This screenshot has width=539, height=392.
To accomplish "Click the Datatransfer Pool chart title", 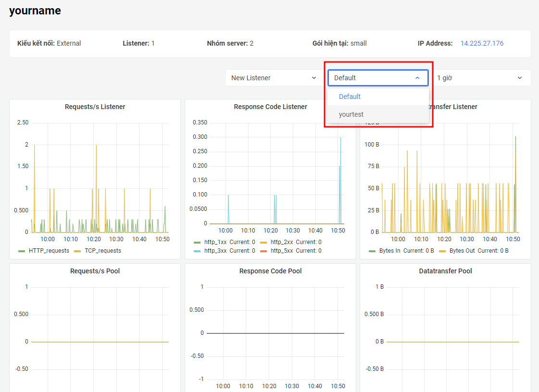I will click(x=446, y=271).
